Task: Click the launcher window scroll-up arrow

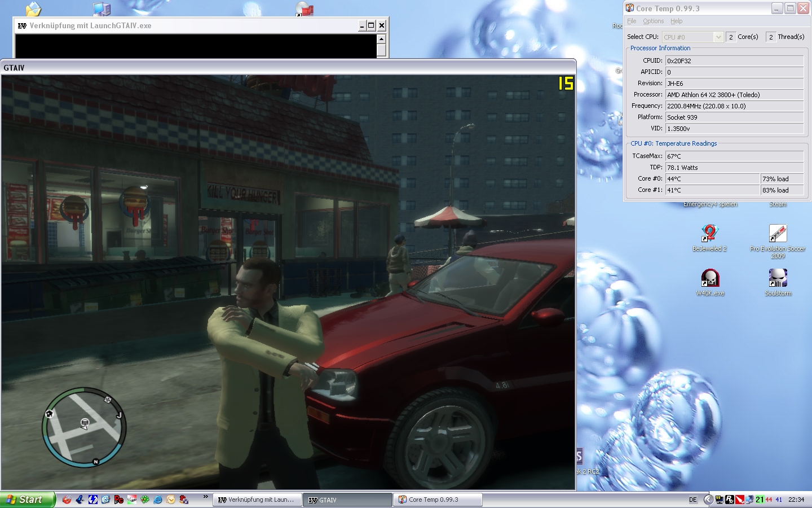Action: [381, 39]
